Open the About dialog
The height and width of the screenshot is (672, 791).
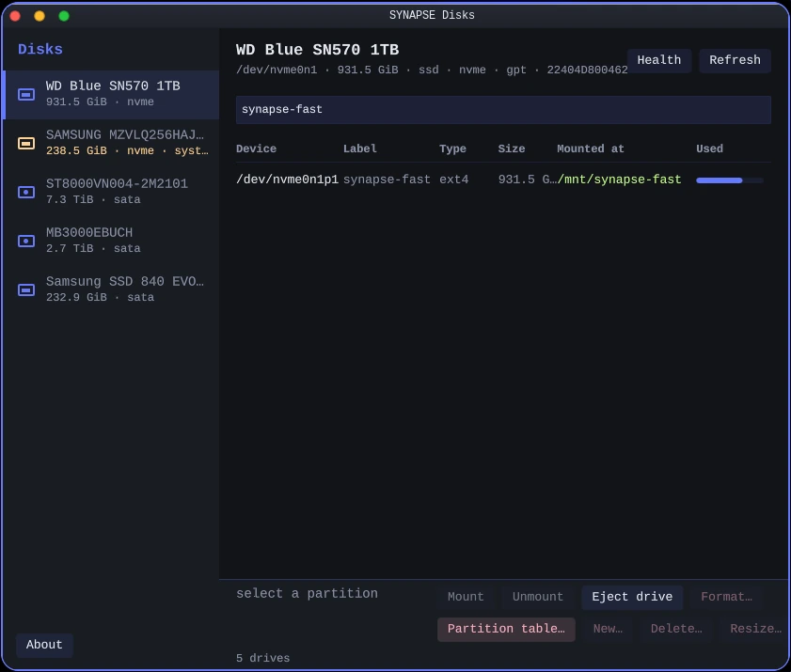click(x=44, y=645)
